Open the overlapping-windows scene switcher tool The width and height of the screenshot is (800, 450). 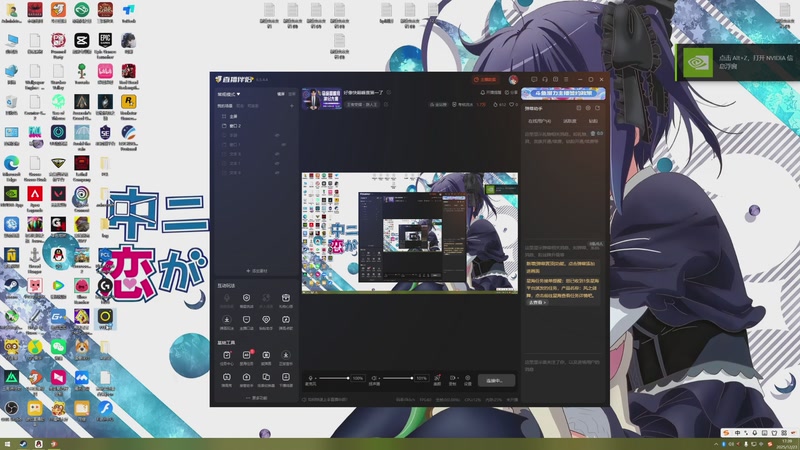[266, 379]
